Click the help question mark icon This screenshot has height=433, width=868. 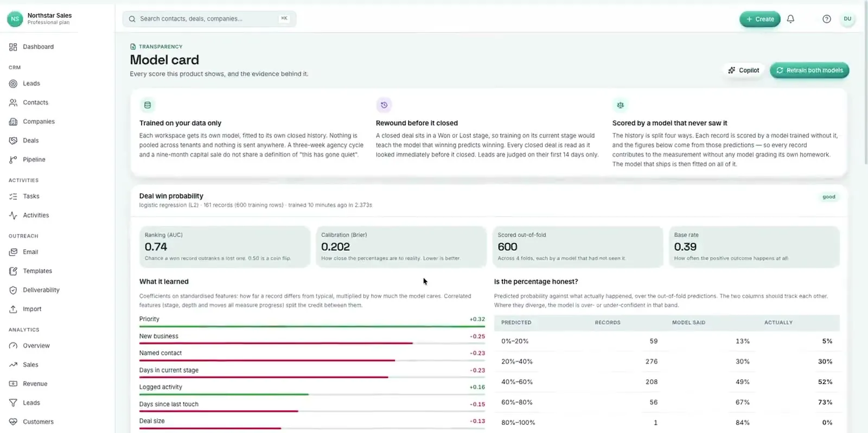(x=826, y=19)
